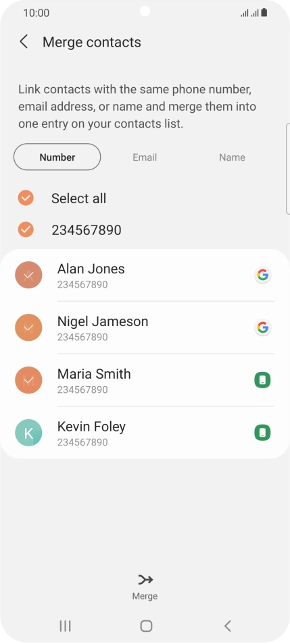The image size is (290, 644).
Task: Deselect Alan Jones avatar checkmark
Action: [x=28, y=275]
